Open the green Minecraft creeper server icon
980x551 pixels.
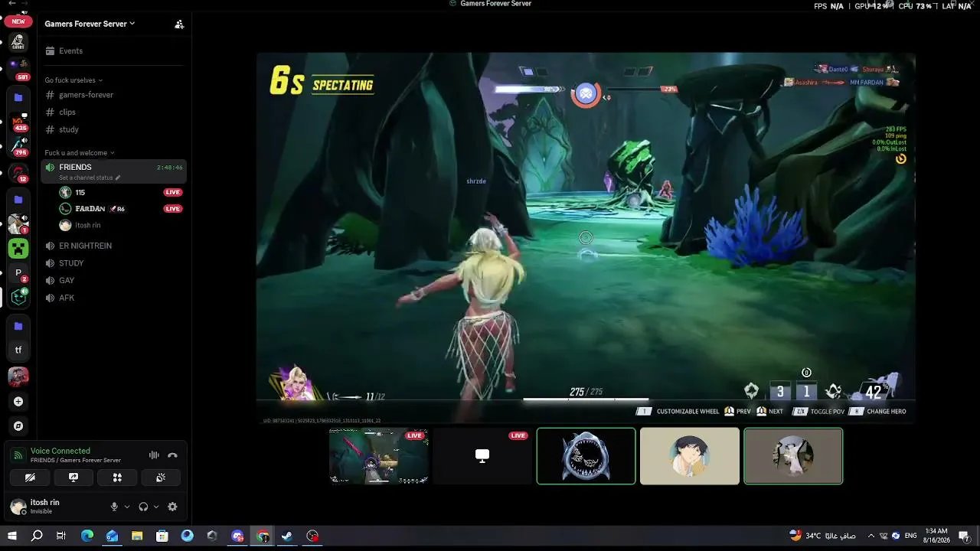click(18, 248)
